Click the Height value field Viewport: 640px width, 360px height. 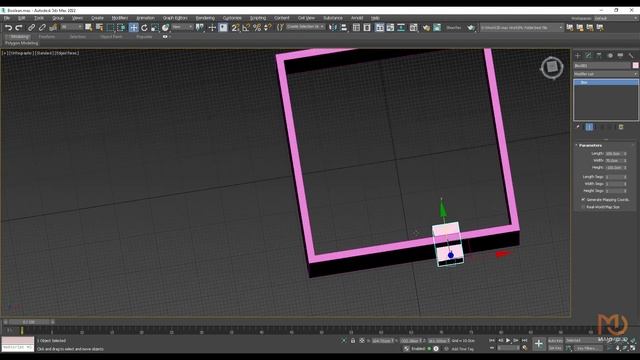613,168
